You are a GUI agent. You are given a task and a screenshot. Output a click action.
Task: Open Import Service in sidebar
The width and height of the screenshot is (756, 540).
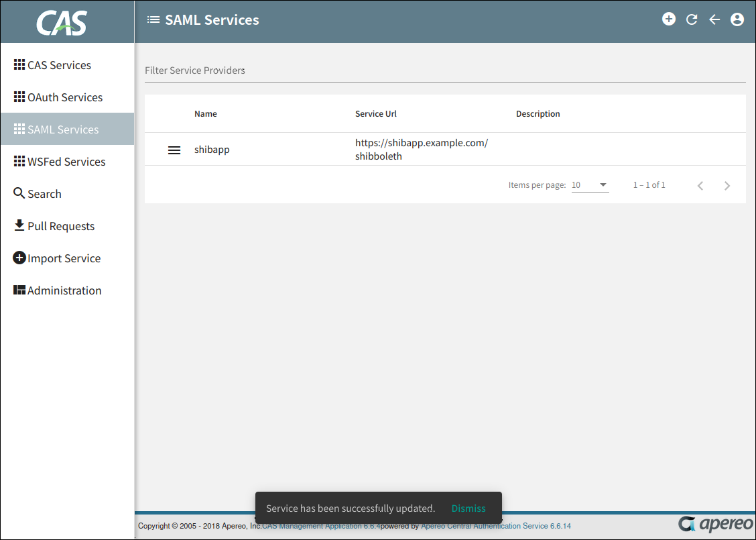[64, 258]
